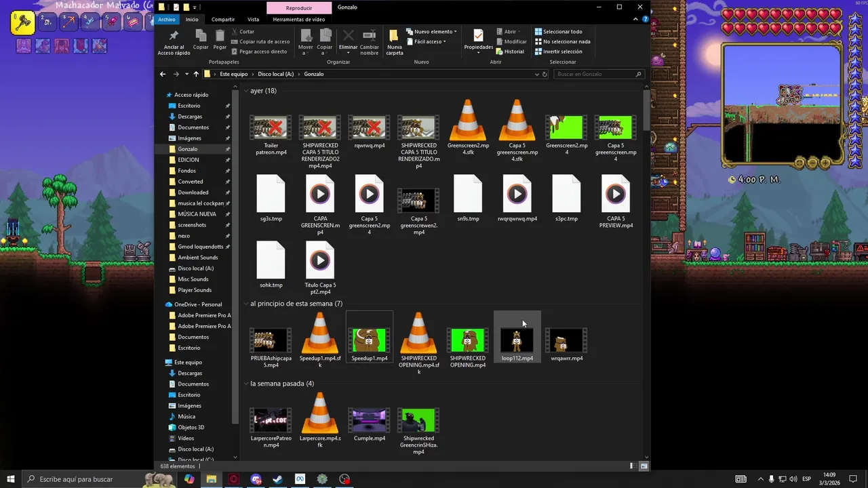Click the Historial button

(510, 52)
